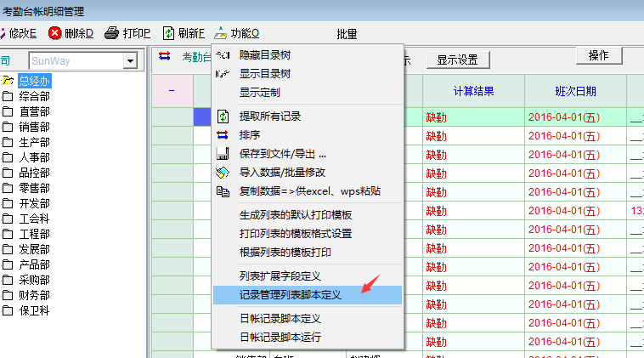Choose 记录管理列表脚本定义 menu entry
The height and width of the screenshot is (358, 644).
[290, 294]
